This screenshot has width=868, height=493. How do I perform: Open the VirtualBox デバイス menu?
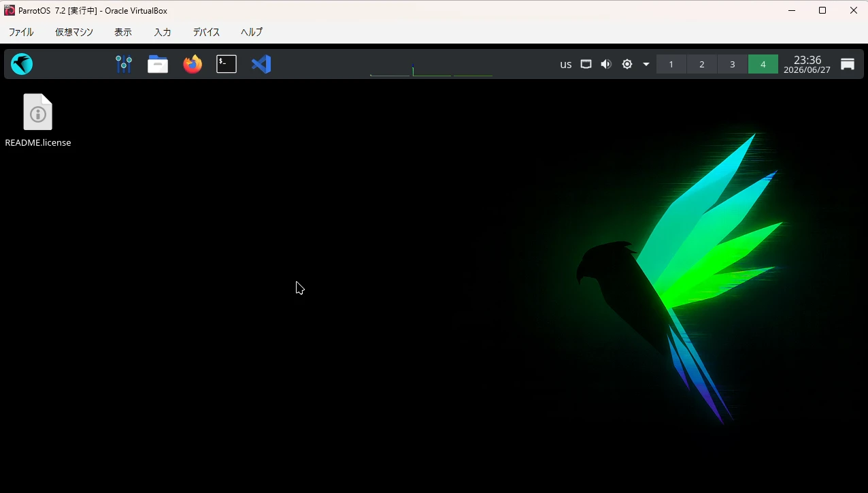[x=206, y=32]
